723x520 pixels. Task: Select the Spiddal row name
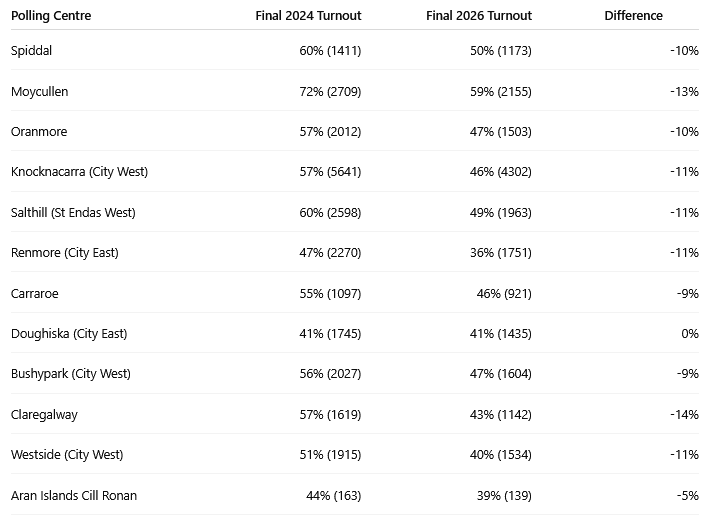click(x=31, y=50)
